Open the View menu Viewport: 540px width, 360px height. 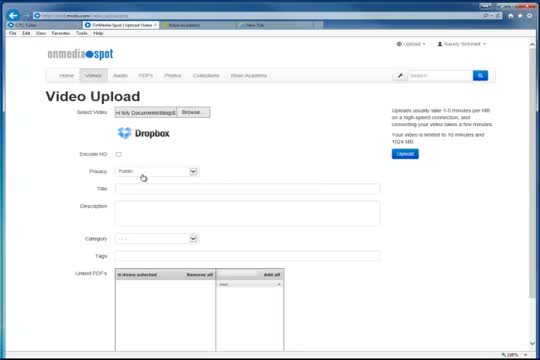tap(41, 33)
